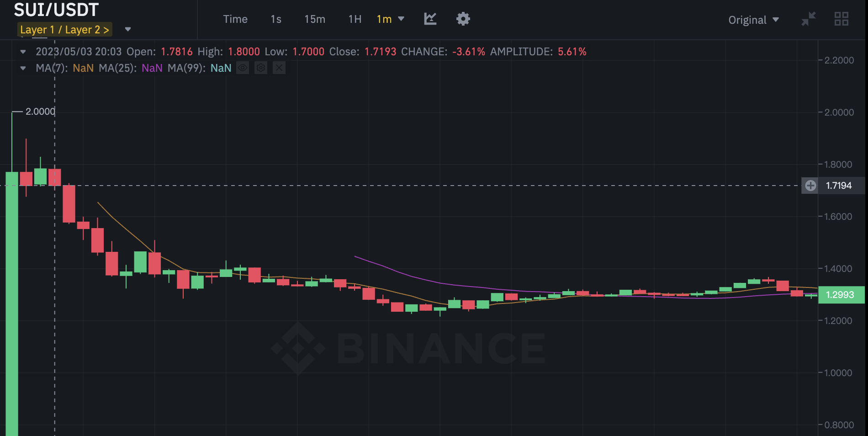Click the 2.0000 high price marker

pos(40,112)
